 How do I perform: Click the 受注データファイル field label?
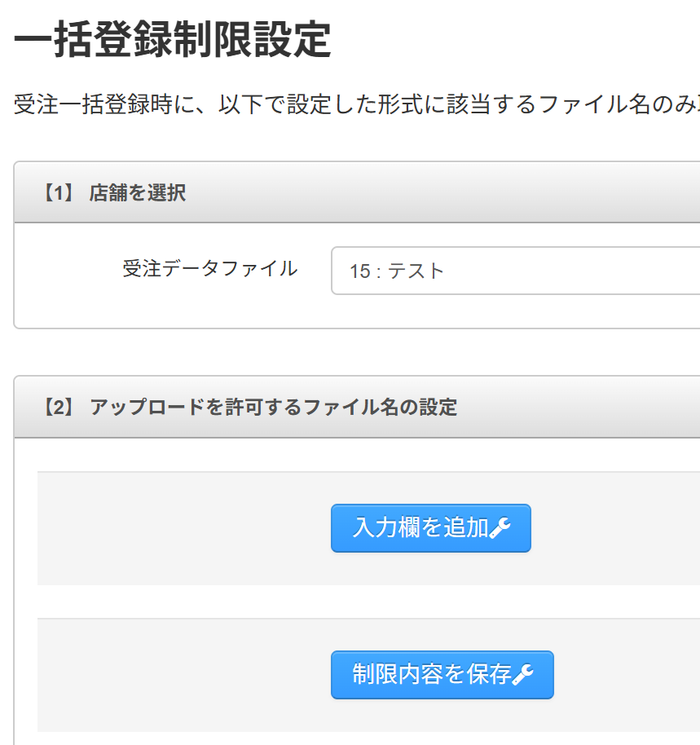[x=209, y=268]
